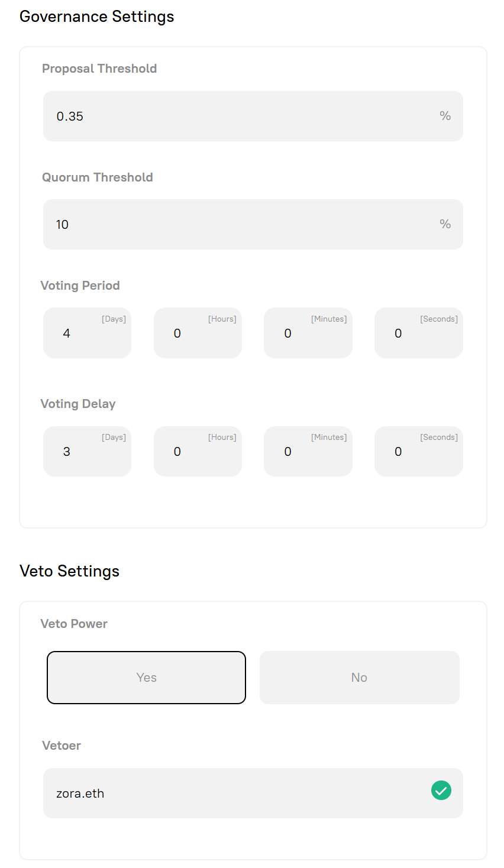Image resolution: width=504 pixels, height=868 pixels.
Task: Click the Voting Period section label
Action: click(x=80, y=285)
